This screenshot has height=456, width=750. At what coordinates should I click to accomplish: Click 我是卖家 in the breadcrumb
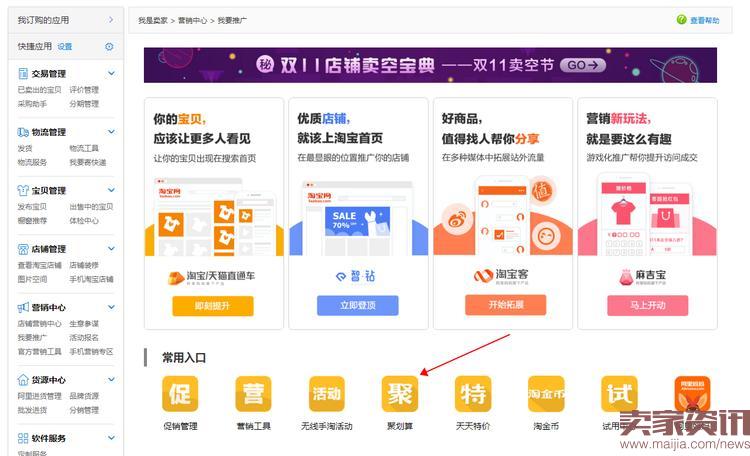click(153, 21)
